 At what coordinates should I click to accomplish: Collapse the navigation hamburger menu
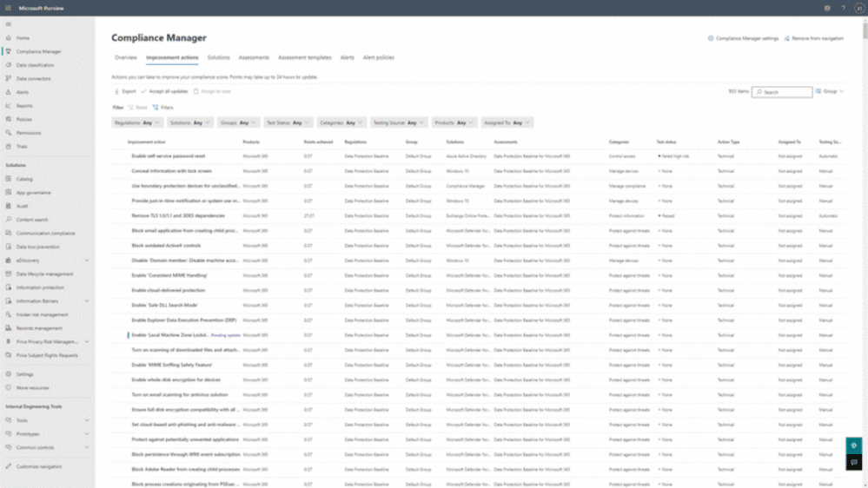9,24
